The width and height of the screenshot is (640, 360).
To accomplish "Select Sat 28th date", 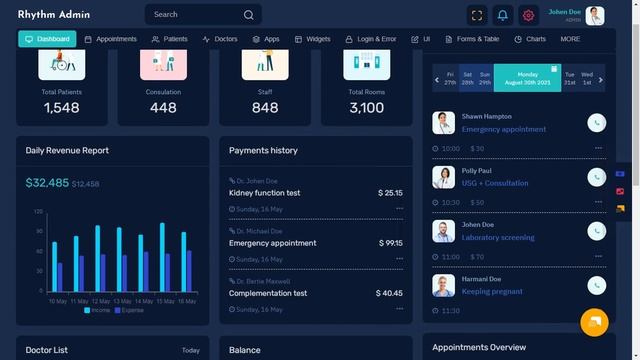I will (x=467, y=78).
